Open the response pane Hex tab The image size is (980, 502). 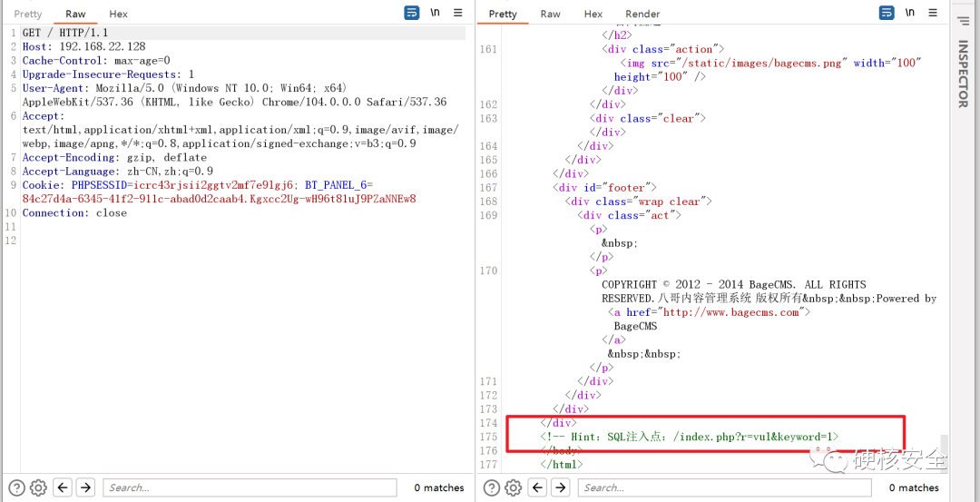click(593, 14)
